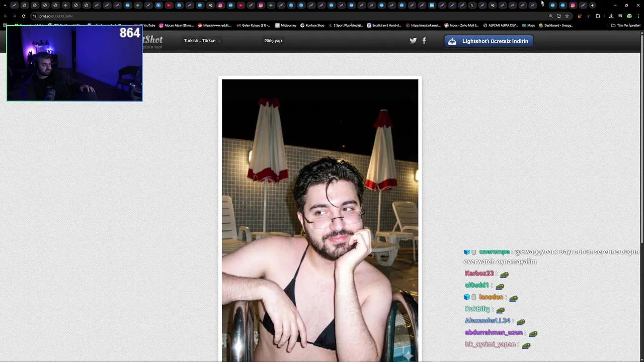Open the Maps bookmark
Image resolution: width=644 pixels, height=362 pixels.
[x=528, y=25]
